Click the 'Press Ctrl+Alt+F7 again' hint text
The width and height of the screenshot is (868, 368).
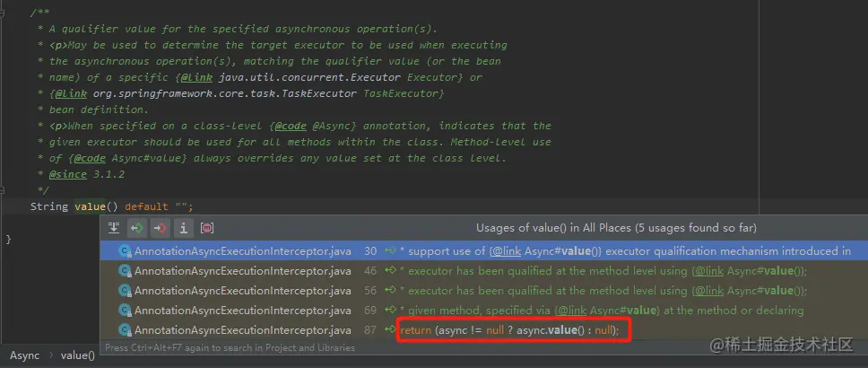coord(230,348)
